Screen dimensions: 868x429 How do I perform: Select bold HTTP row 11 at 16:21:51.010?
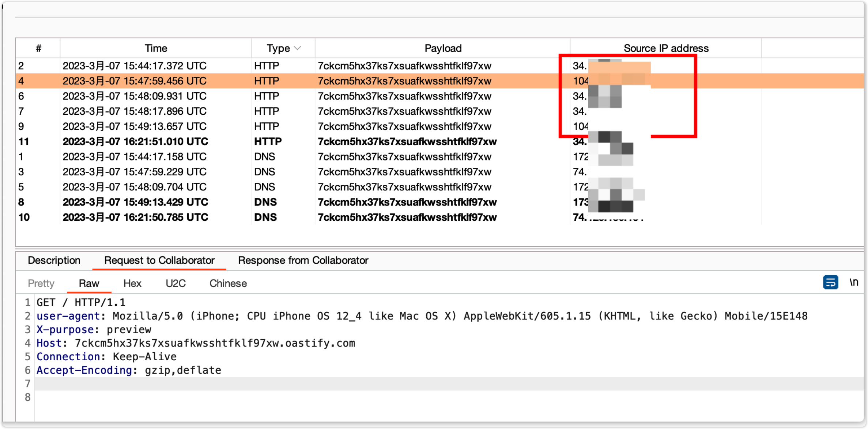click(x=439, y=141)
